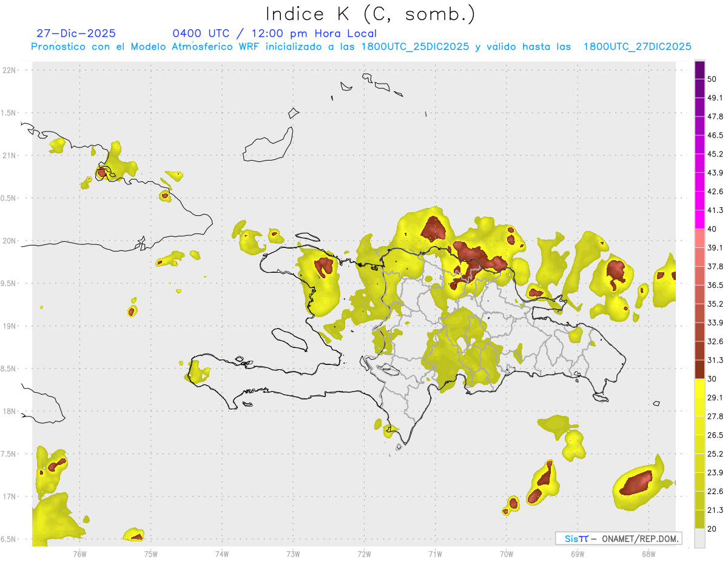Click the map title "Indice K (C, somb.)"

pos(370,14)
